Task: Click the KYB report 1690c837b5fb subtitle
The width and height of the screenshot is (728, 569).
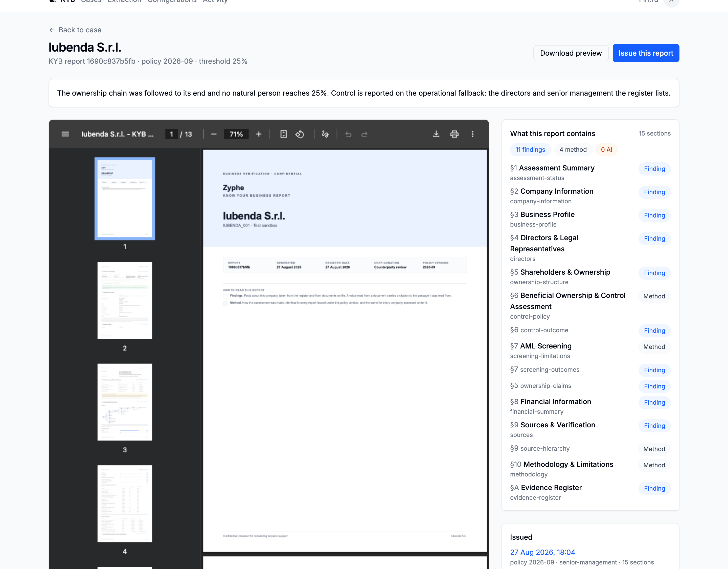Action: coord(148,61)
